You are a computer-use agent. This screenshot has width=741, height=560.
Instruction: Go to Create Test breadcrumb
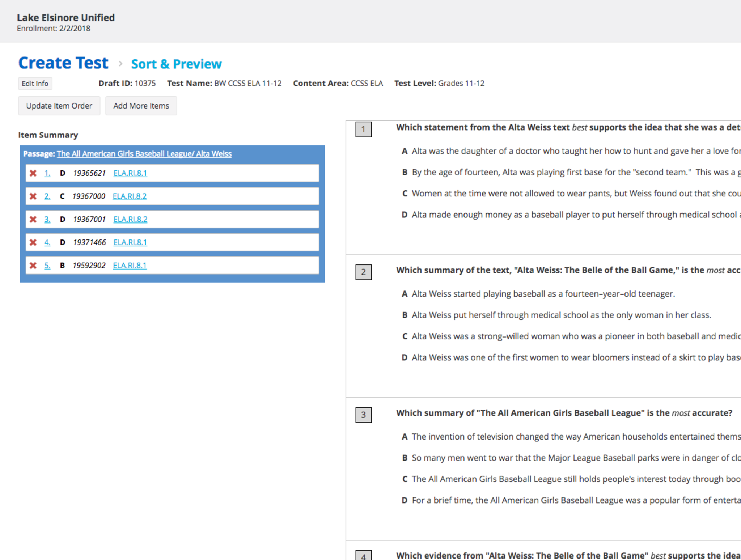coord(63,63)
